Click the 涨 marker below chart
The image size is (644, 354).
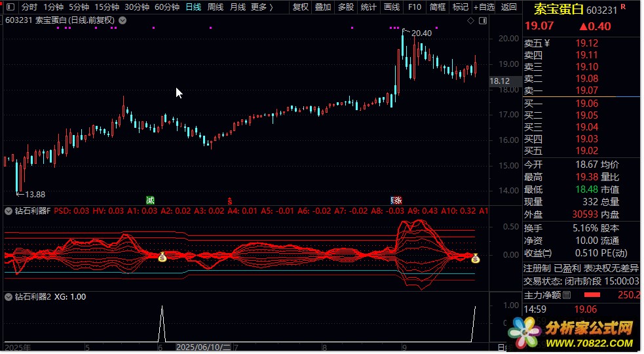[396, 201]
